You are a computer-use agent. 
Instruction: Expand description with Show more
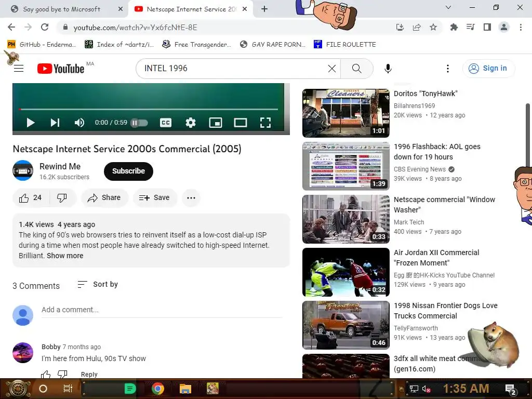[x=65, y=256]
